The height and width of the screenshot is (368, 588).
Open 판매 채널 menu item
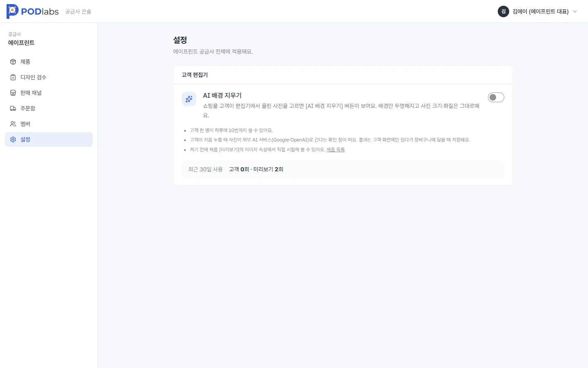(49, 93)
